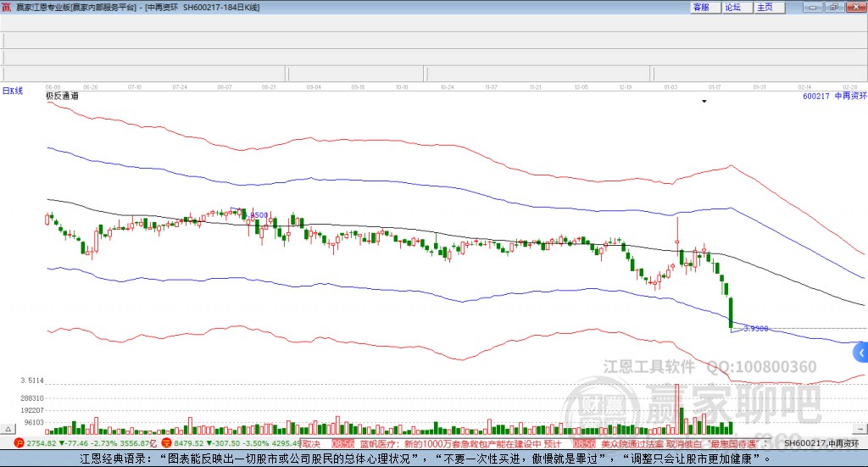Restore down the application window
Viewport: 868px width, 467px height.
(833, 7)
